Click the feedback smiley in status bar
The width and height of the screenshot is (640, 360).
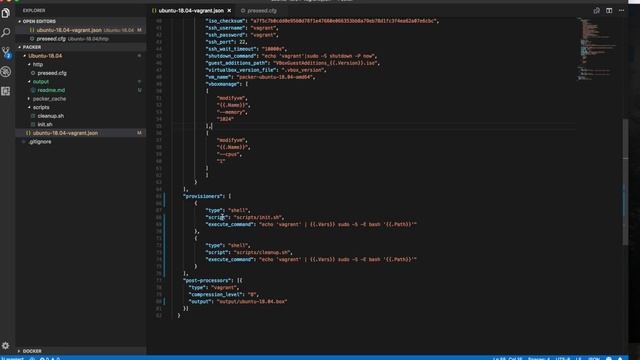[609, 358]
